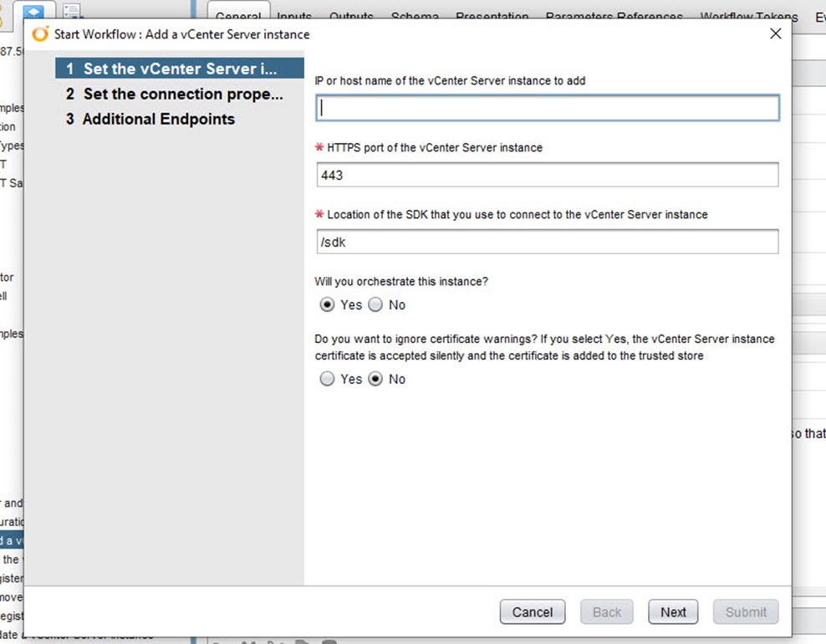The image size is (826, 644).
Task: Open the Outputs tab in the background window
Action: [x=351, y=16]
